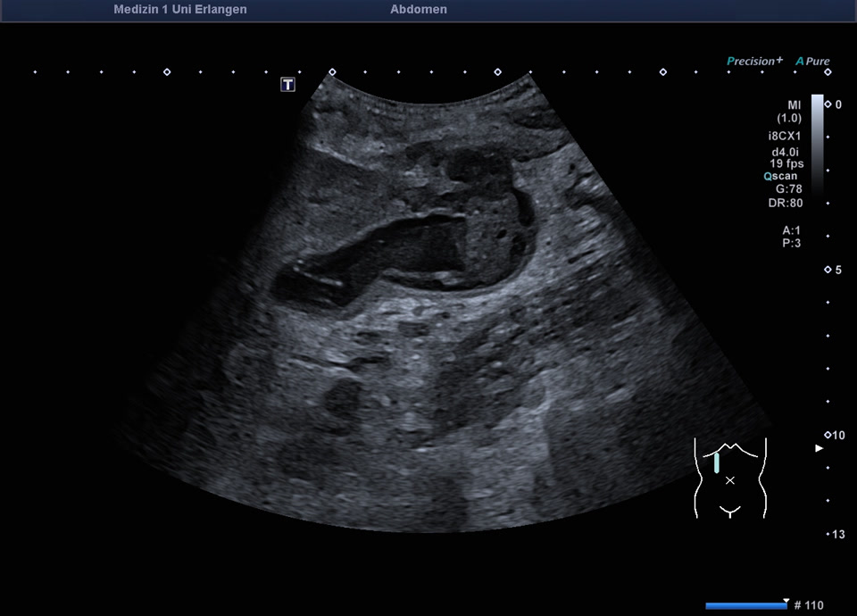This screenshot has width=857, height=616.
Task: Click the T orientation marker icon
Action: 288,85
